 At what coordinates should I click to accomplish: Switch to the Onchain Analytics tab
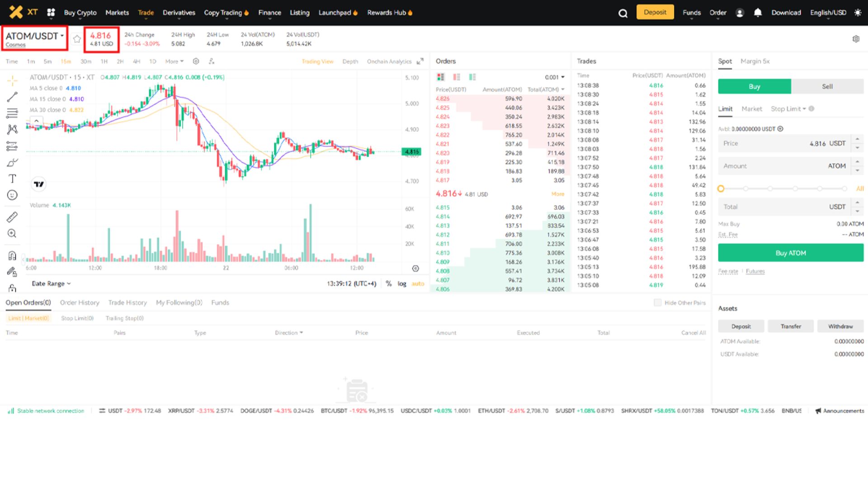[x=389, y=61]
